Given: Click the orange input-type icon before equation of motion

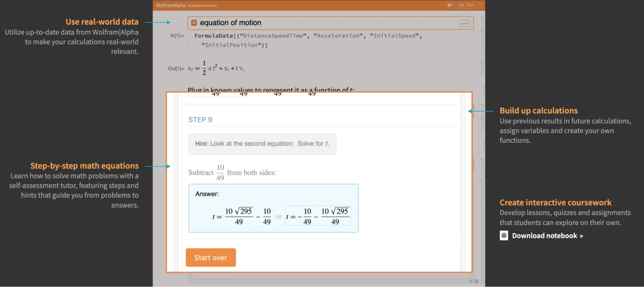Looking at the screenshot, I should pyautogui.click(x=194, y=23).
